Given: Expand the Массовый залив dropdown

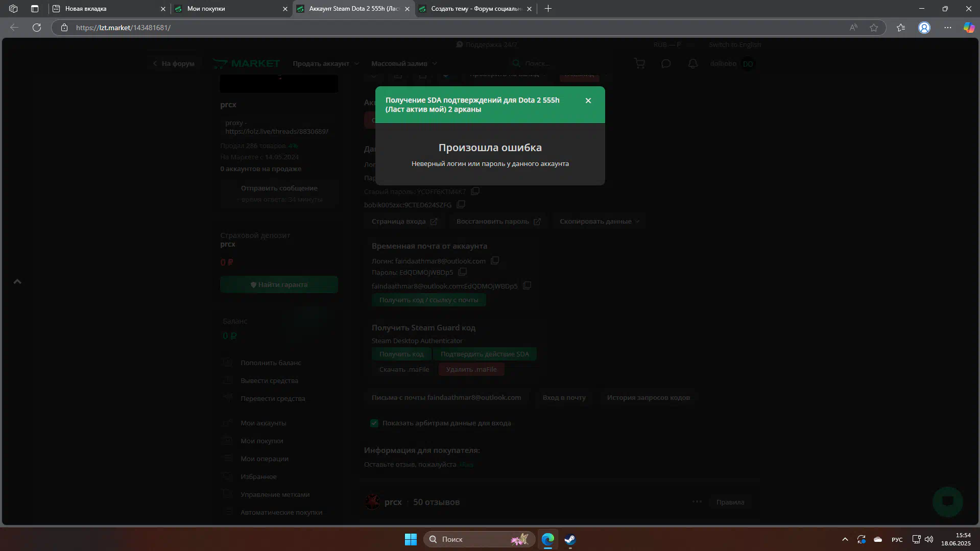Looking at the screenshot, I should click(x=404, y=63).
